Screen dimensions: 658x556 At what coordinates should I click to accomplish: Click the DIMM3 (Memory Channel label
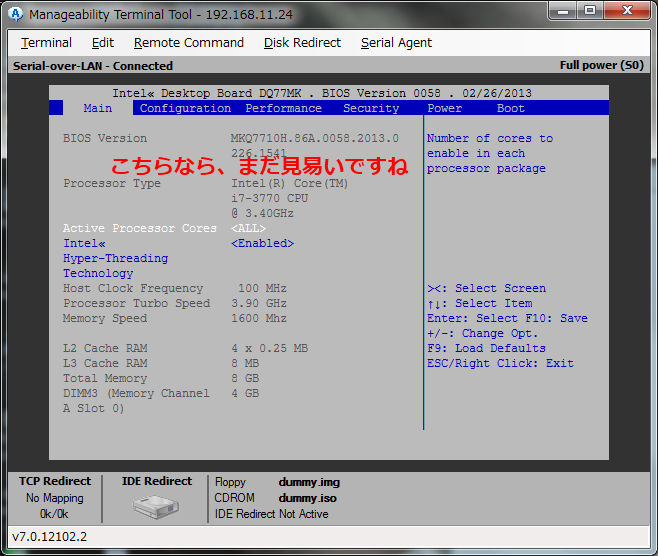(136, 394)
